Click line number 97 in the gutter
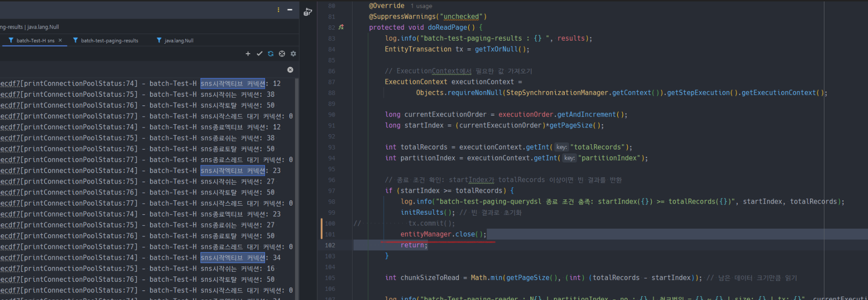This screenshot has width=868, height=300. [331, 191]
